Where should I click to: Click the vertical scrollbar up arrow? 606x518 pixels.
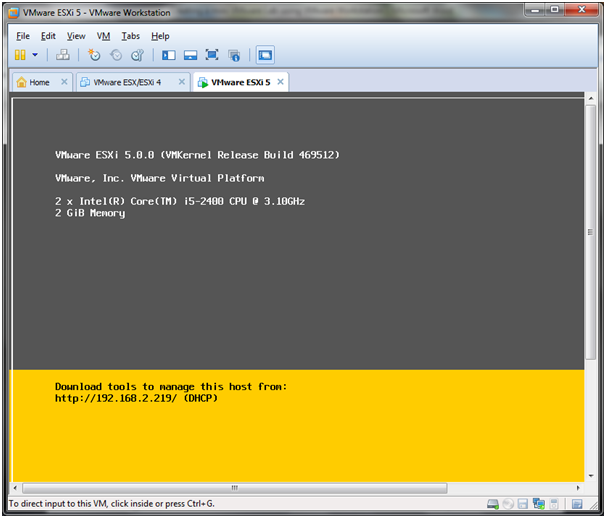[591, 99]
